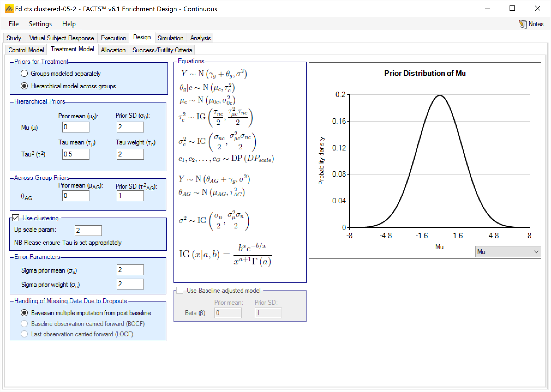551x392 pixels.
Task: Click the FACTS app icon in title bar
Action: pyautogui.click(x=9, y=9)
